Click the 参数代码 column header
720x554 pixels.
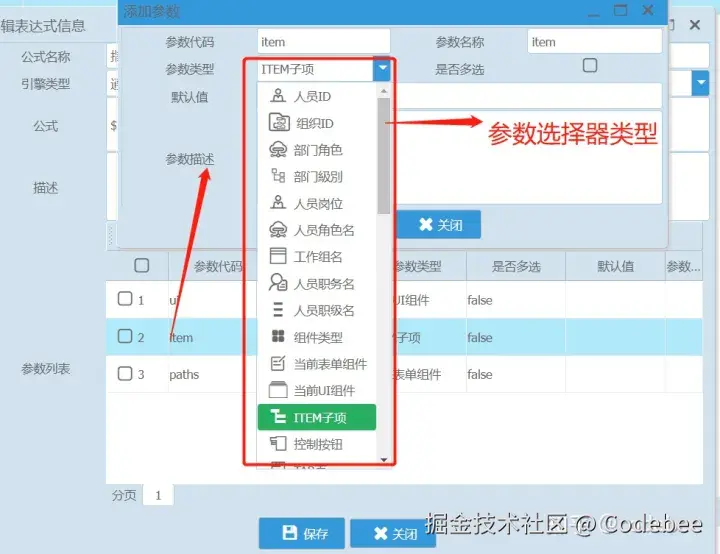(218, 266)
